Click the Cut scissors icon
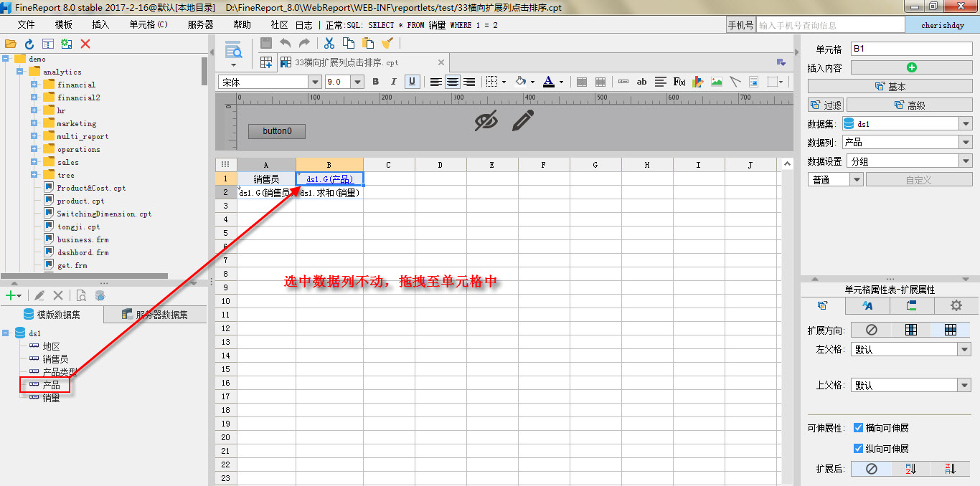Screen dimensions: 980x486 tap(329, 43)
